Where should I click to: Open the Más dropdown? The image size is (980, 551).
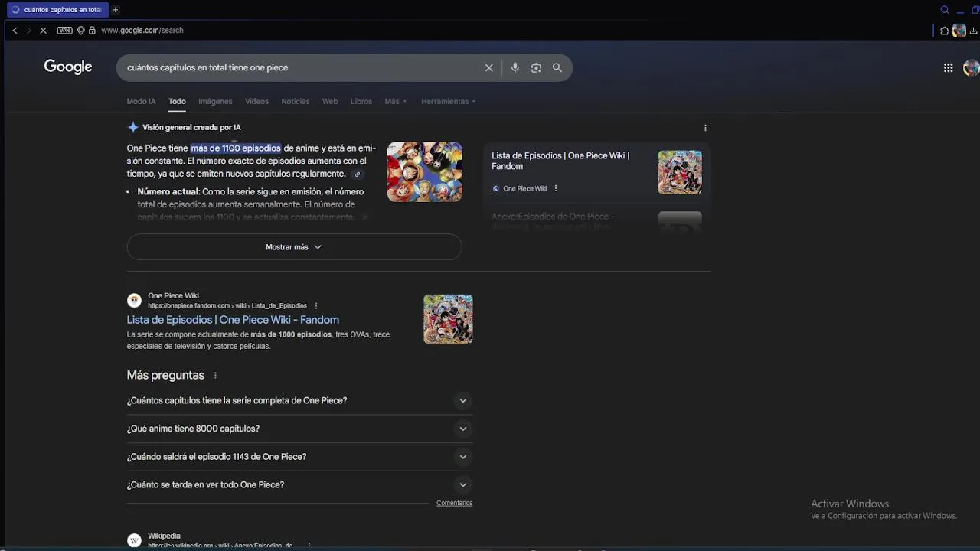tap(395, 102)
